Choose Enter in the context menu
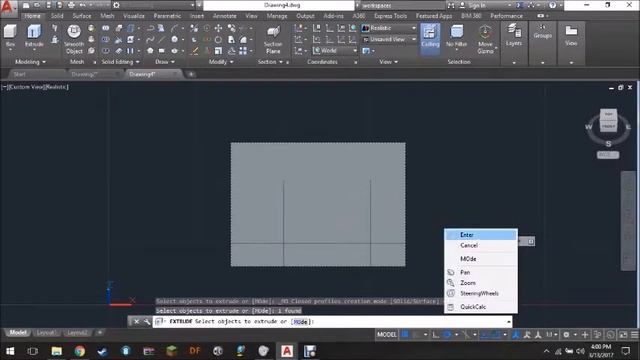This screenshot has height=360, width=640. click(x=481, y=235)
